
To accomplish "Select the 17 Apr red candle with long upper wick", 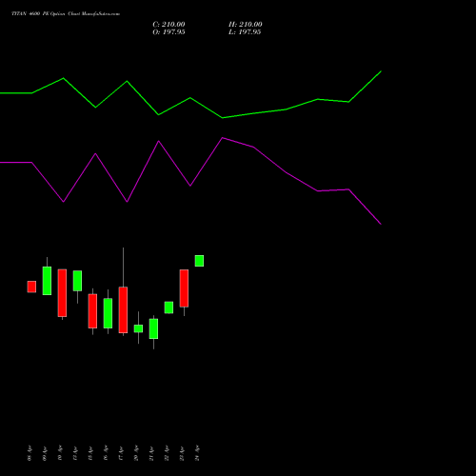I will (x=123, y=309).
